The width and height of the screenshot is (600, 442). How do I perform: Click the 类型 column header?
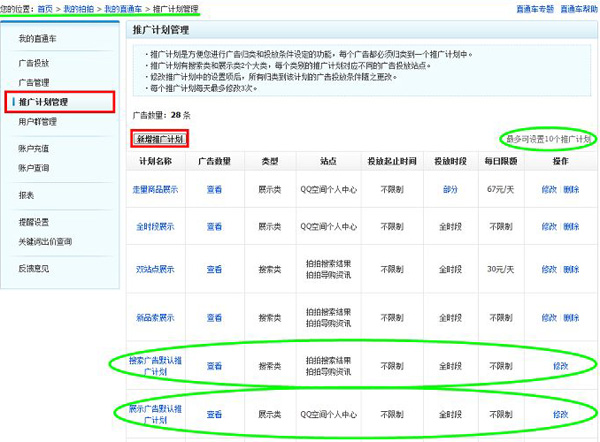[x=270, y=161]
